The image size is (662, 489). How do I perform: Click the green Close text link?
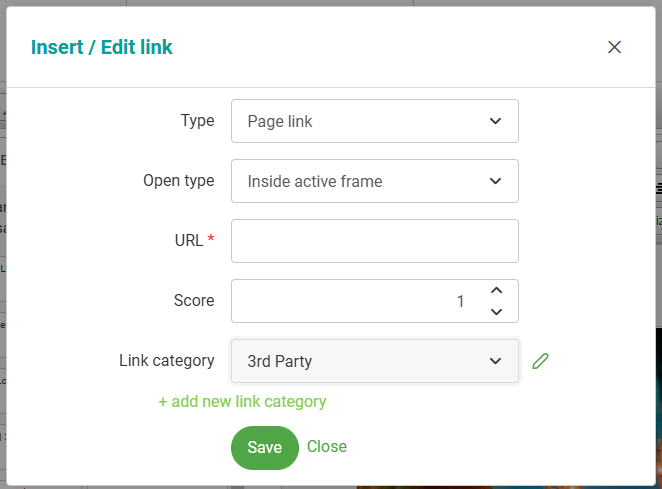point(327,447)
